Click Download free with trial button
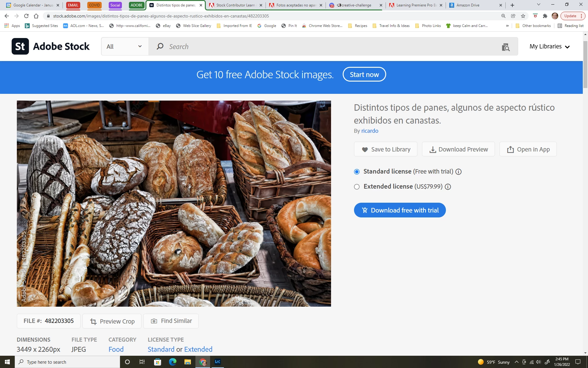588x368 pixels. click(x=400, y=210)
